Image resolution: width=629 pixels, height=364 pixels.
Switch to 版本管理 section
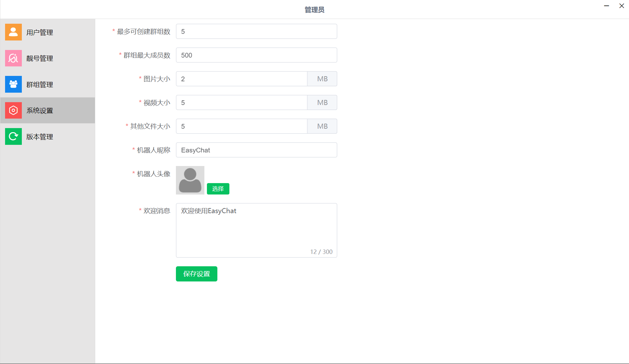(40, 137)
